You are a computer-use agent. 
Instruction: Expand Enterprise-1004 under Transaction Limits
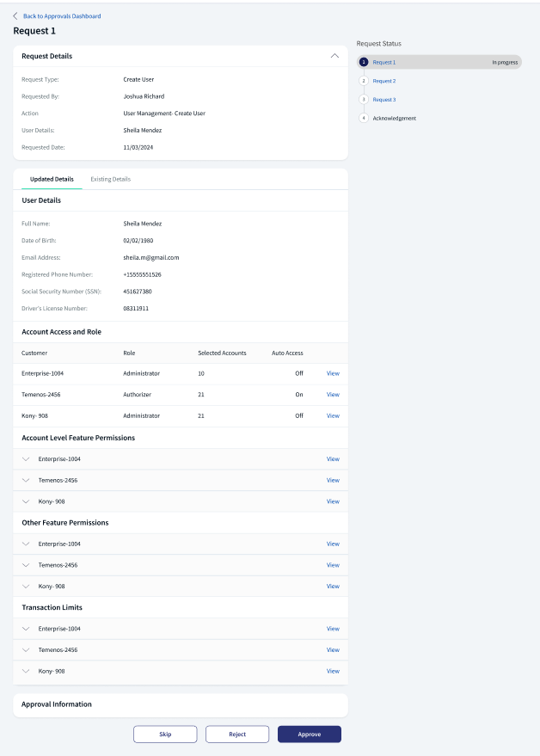coord(26,629)
